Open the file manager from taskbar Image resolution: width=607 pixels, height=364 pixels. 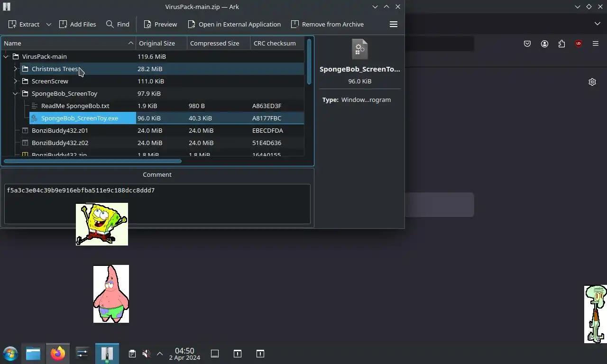33,354
